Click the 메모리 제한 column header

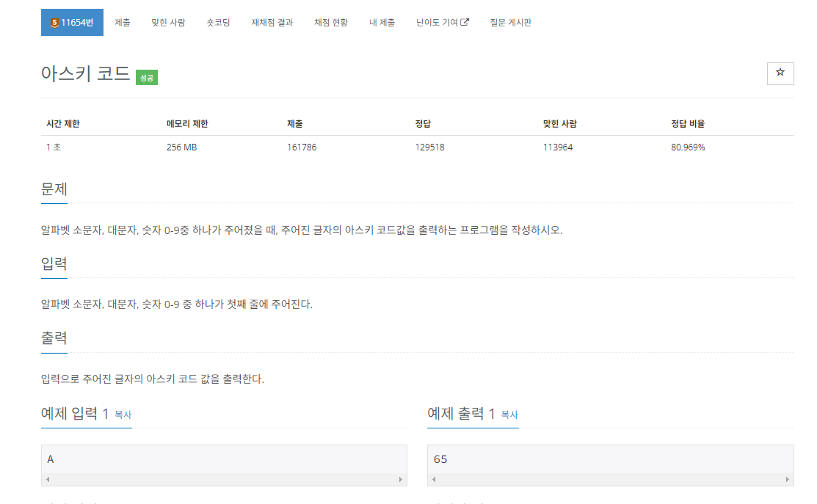click(x=188, y=124)
